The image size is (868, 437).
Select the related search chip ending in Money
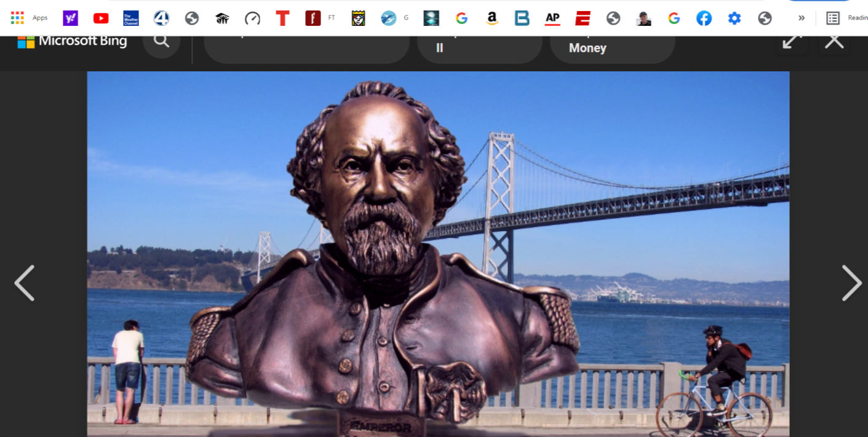pyautogui.click(x=612, y=48)
